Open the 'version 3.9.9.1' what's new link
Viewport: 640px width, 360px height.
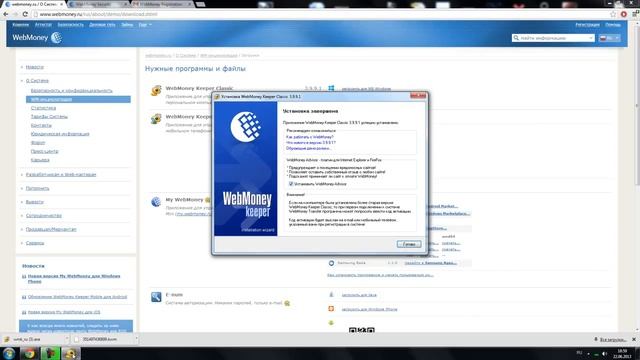coord(311,143)
